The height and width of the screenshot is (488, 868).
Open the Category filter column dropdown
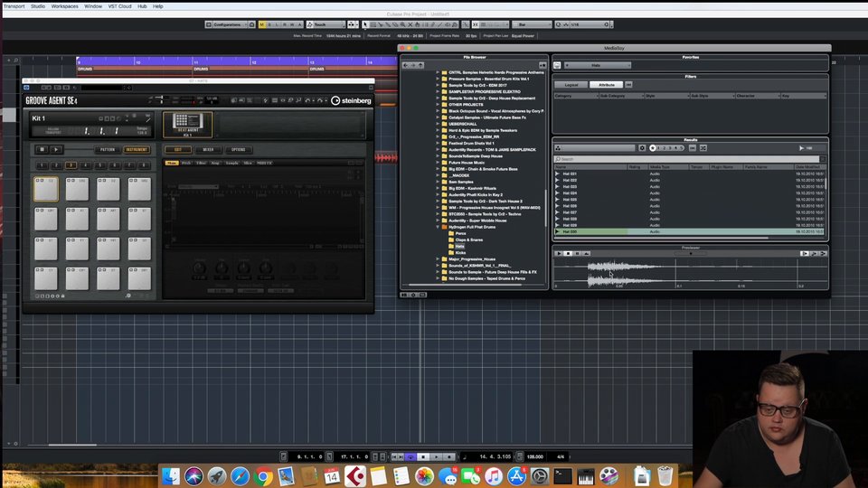(x=576, y=96)
